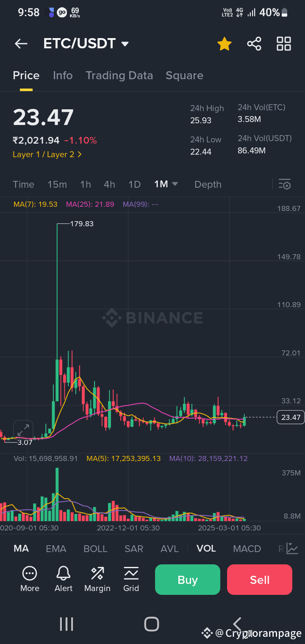
Task: Open the More options icon
Action: coord(30,574)
